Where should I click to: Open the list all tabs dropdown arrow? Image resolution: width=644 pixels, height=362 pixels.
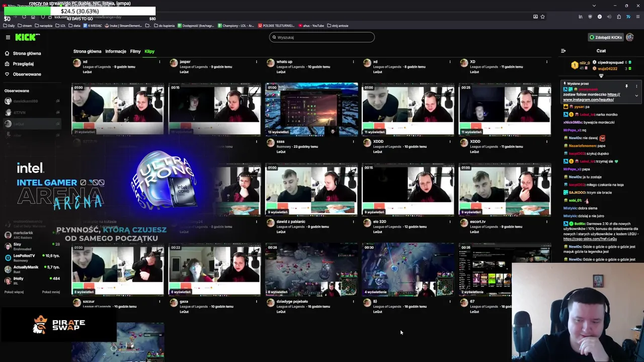594,6
